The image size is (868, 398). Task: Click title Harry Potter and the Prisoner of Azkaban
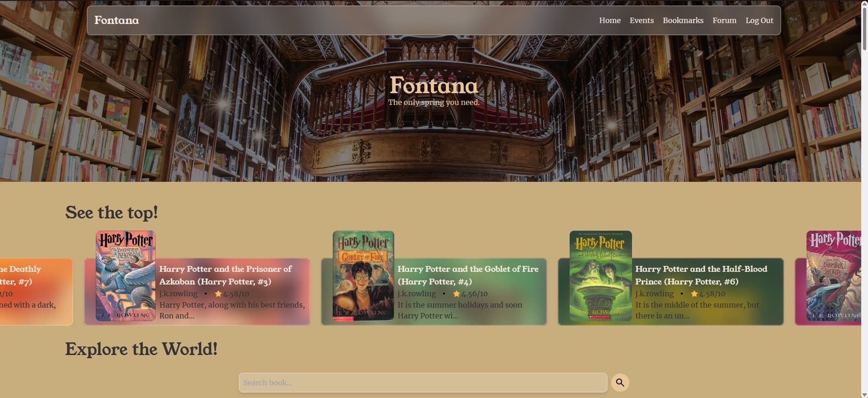coord(226,275)
